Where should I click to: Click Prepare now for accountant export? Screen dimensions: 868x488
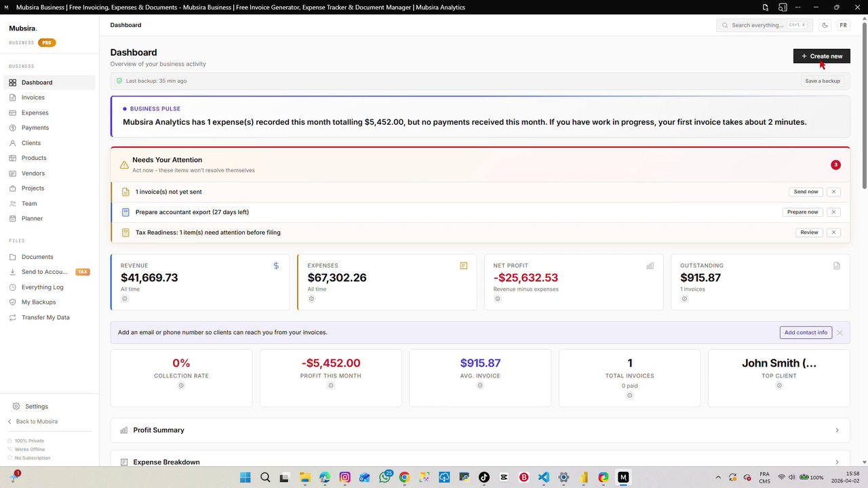click(803, 212)
